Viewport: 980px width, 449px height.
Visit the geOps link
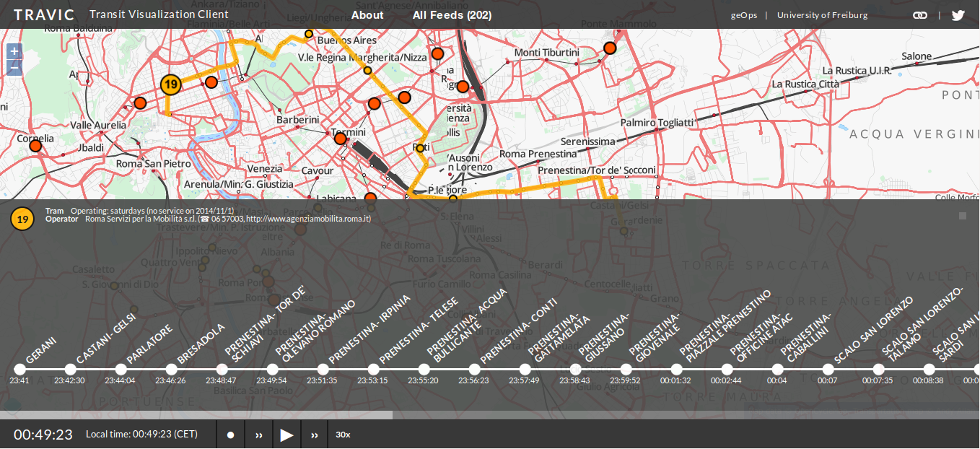coord(744,15)
